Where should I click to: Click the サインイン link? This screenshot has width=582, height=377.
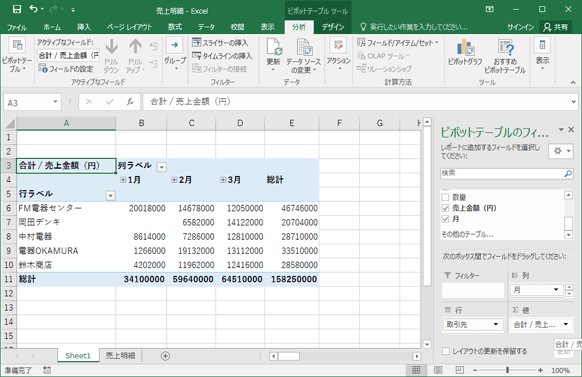coord(521,27)
